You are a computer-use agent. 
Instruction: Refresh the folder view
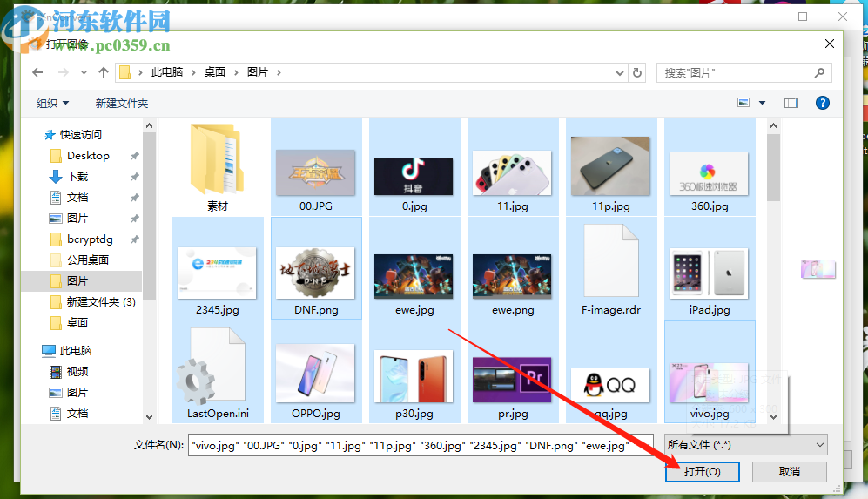pyautogui.click(x=637, y=72)
